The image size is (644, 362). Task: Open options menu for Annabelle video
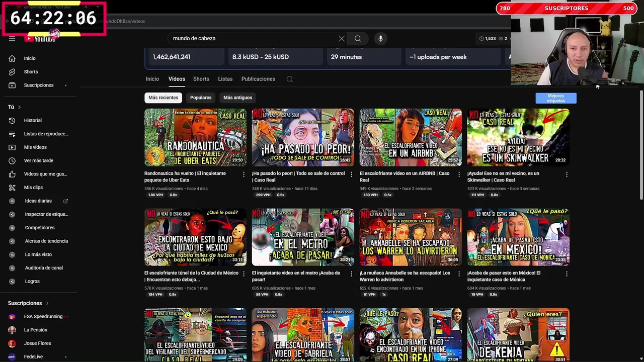click(459, 274)
